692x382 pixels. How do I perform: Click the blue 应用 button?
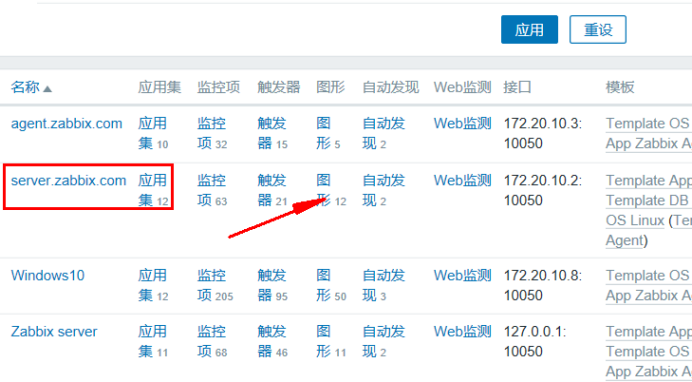click(x=529, y=30)
